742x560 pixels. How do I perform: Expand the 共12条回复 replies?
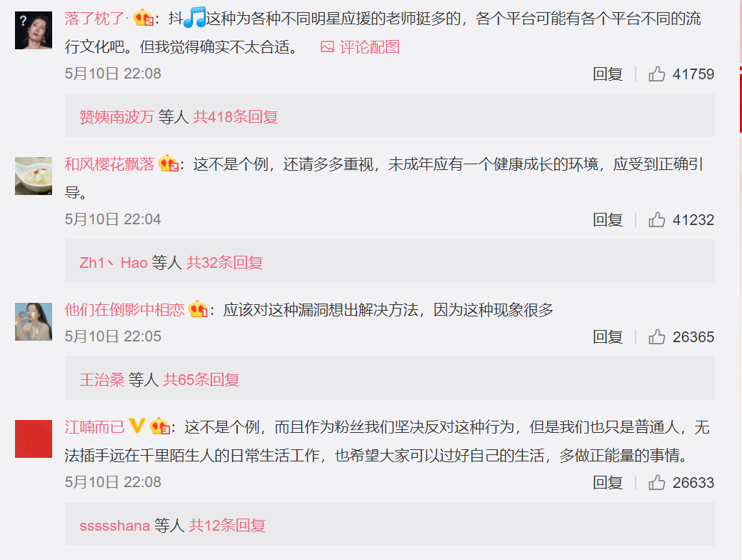(227, 525)
